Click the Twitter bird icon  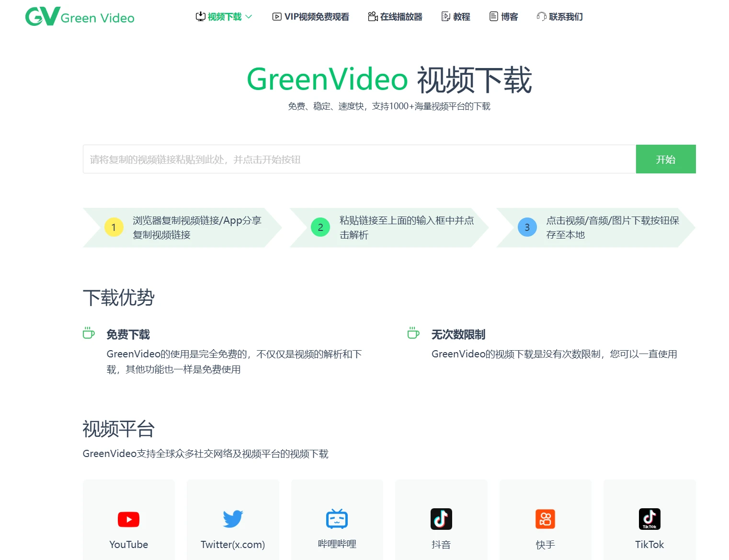tap(233, 519)
